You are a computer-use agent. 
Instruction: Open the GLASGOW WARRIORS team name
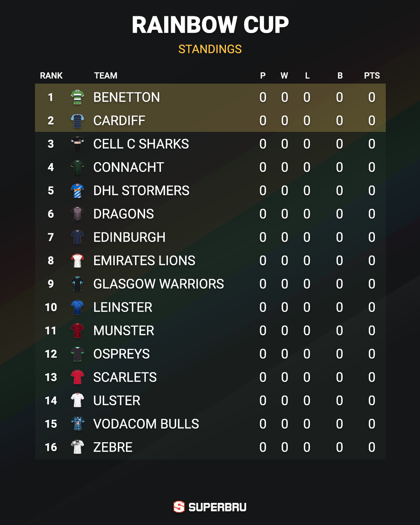coord(159,284)
